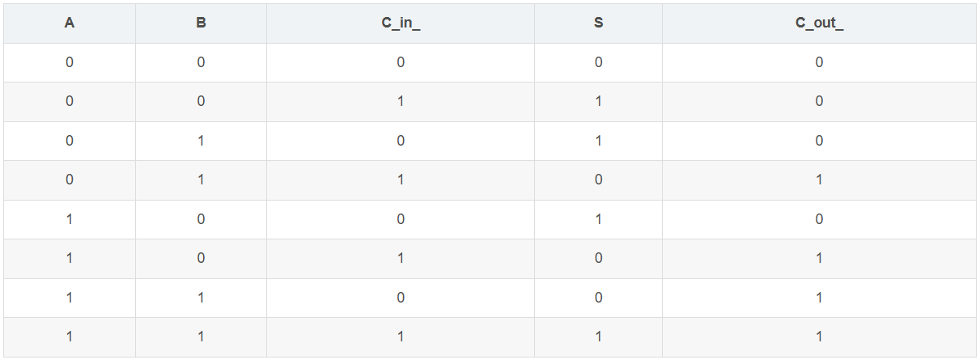The width and height of the screenshot is (980, 364).
Task: Select the C_out_ cell in the first row
Action: tap(819, 62)
